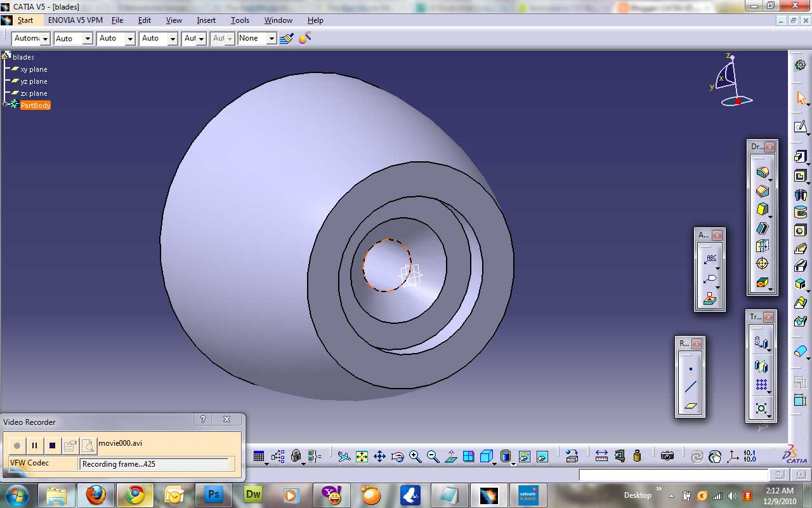Click the camera capture icon
Image resolution: width=812 pixels, height=508 pixels.
pyautogui.click(x=667, y=456)
